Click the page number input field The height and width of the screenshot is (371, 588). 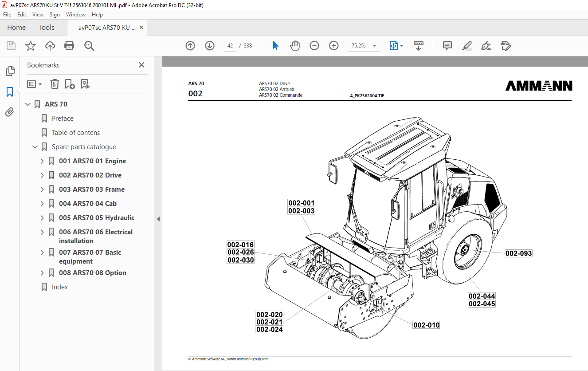[x=230, y=46]
